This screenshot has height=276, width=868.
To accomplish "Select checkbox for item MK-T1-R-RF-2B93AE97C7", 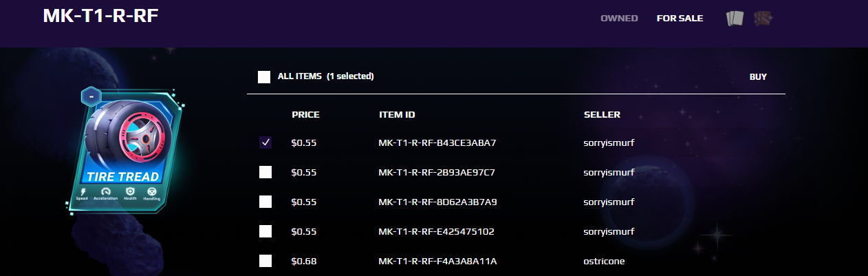I will point(265,172).
